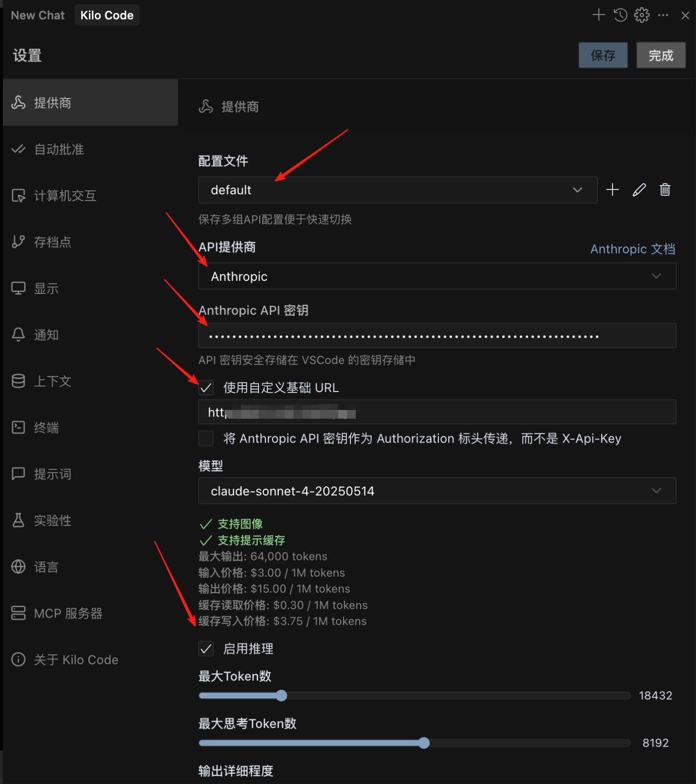Image resolution: width=696 pixels, height=784 pixels.
Task: Click the MCP 服务器 server icon
Action: click(18, 613)
